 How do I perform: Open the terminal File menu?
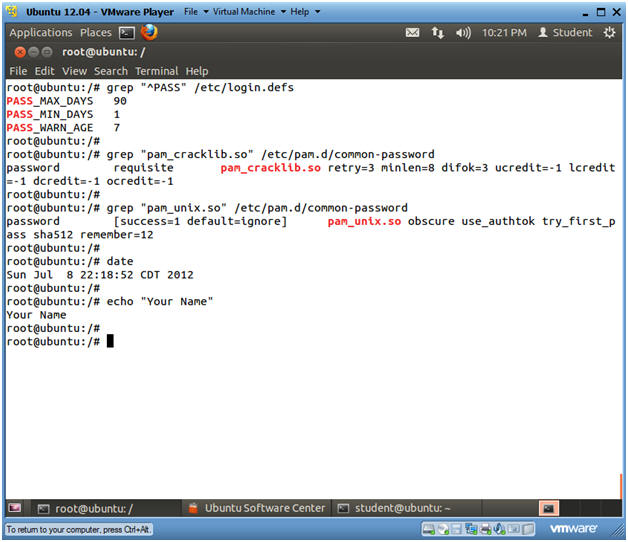(18, 71)
